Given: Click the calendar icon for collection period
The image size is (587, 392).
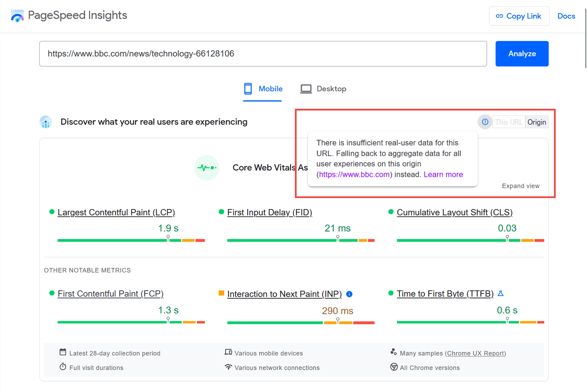Looking at the screenshot, I should click(63, 352).
